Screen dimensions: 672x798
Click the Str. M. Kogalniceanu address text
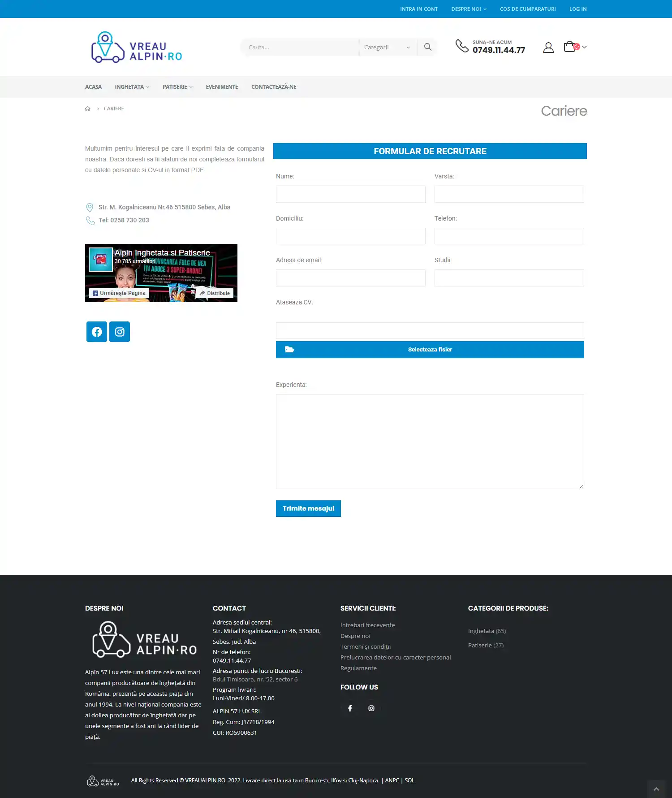164,207
